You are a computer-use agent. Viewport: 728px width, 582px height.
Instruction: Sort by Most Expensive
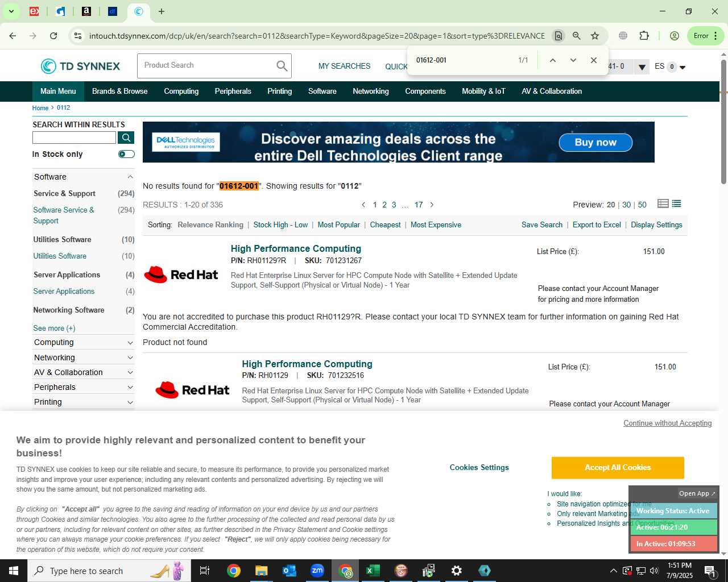(436, 225)
